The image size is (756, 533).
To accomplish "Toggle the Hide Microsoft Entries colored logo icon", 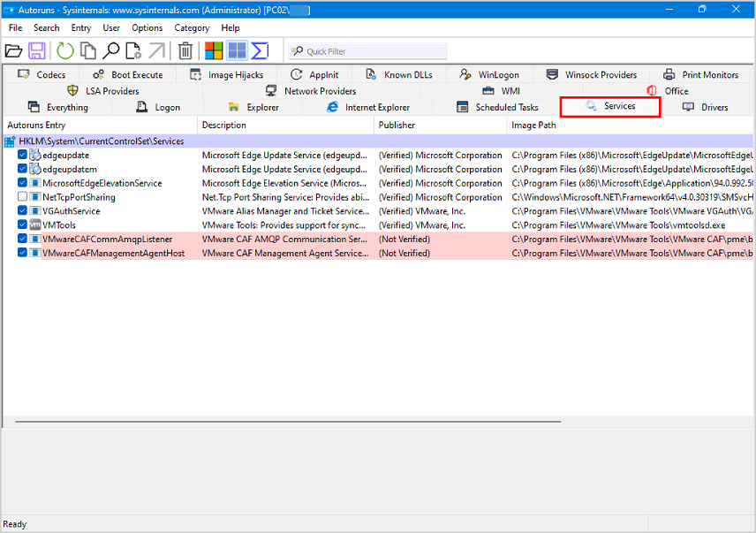I will point(214,50).
